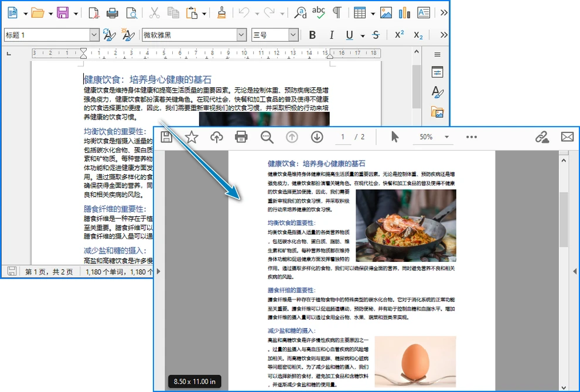The image size is (580, 392).
Task: Share the PDF via email
Action: pyautogui.click(x=567, y=137)
